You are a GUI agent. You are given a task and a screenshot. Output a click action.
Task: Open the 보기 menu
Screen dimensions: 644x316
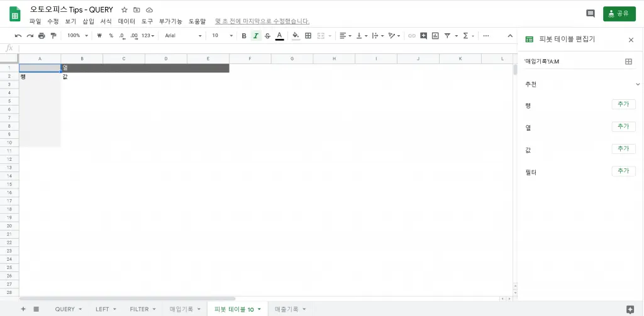coord(70,21)
